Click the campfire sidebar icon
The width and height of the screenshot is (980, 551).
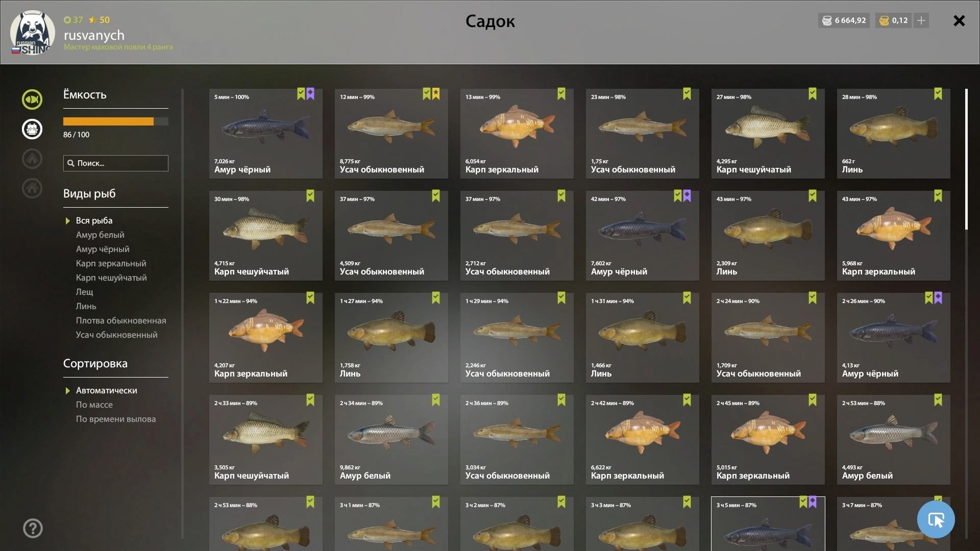[x=32, y=159]
